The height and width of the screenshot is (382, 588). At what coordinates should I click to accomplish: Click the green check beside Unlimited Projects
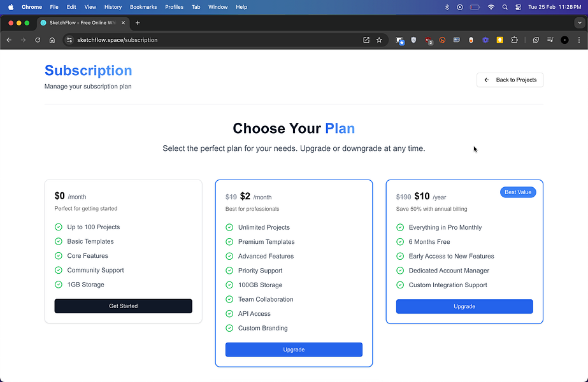click(229, 227)
